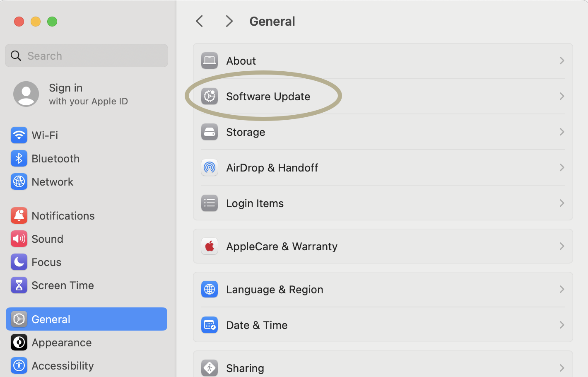Expand the About row chevron
This screenshot has height=377, width=588.
[562, 60]
